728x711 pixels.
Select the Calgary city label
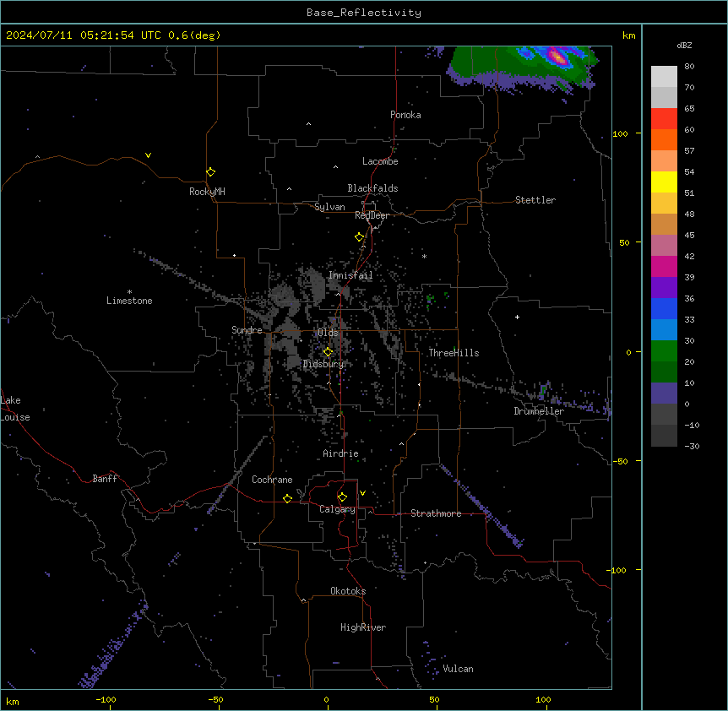pyautogui.click(x=337, y=509)
